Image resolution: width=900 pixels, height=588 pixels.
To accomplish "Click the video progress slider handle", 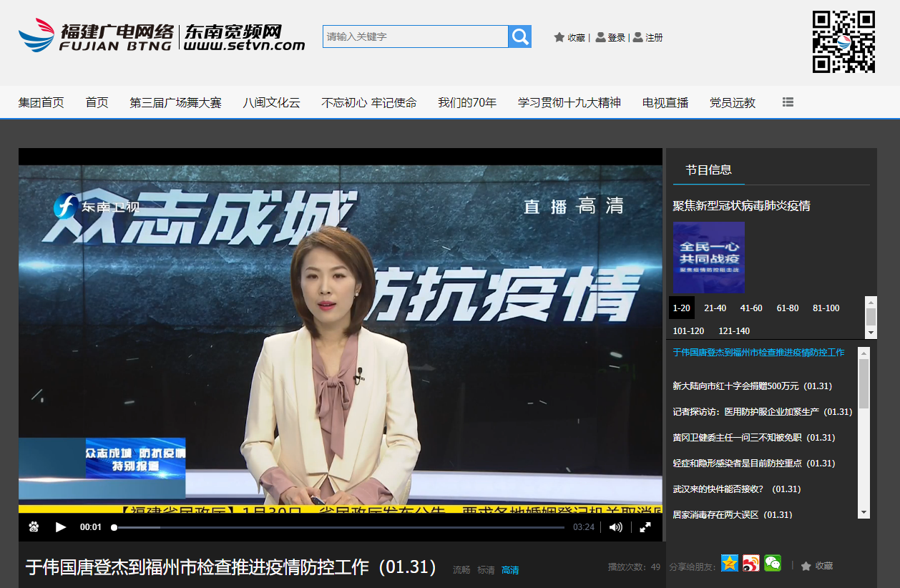I will coord(114,527).
